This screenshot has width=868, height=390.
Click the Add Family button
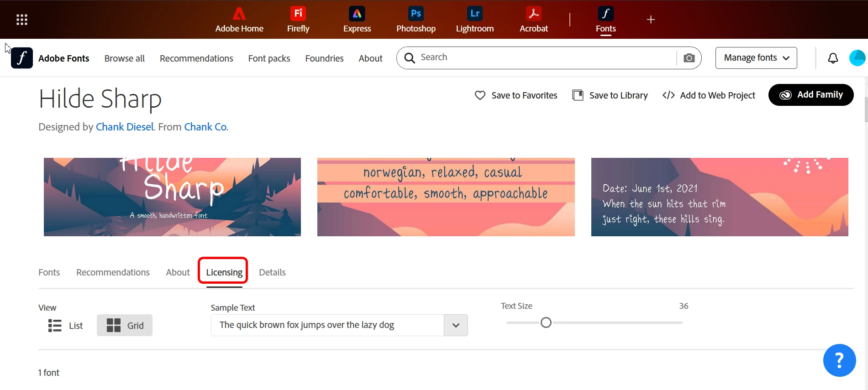coord(811,95)
